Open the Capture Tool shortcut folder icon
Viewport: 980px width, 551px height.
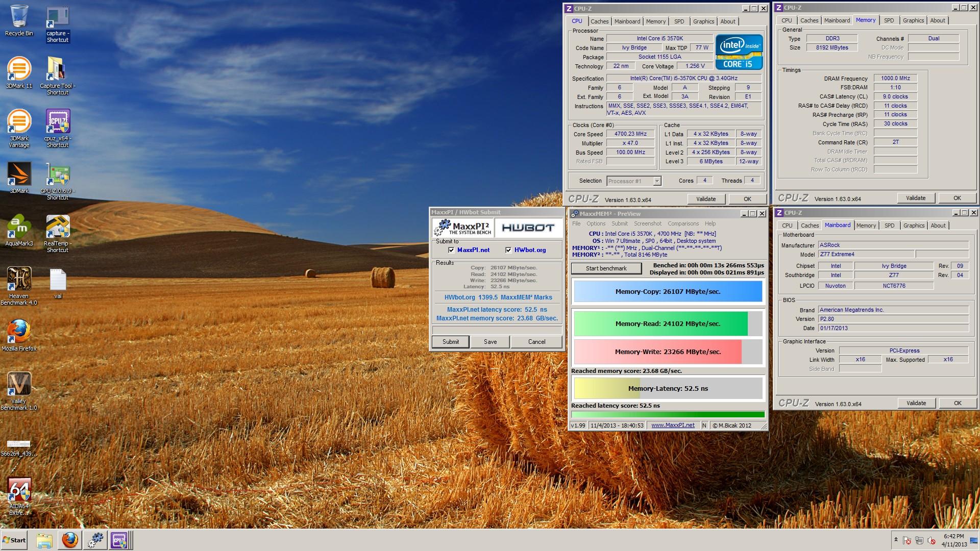point(58,76)
